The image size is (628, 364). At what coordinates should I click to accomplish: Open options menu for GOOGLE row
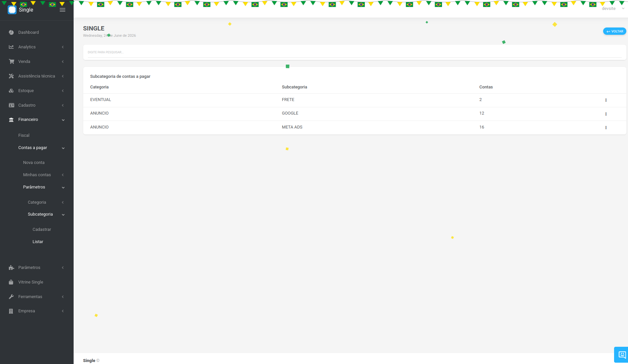606,114
